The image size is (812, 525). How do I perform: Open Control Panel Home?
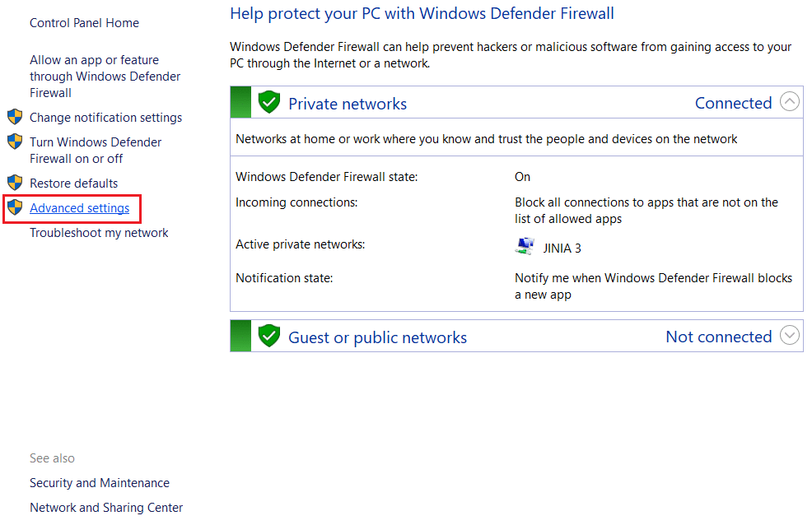(x=84, y=23)
